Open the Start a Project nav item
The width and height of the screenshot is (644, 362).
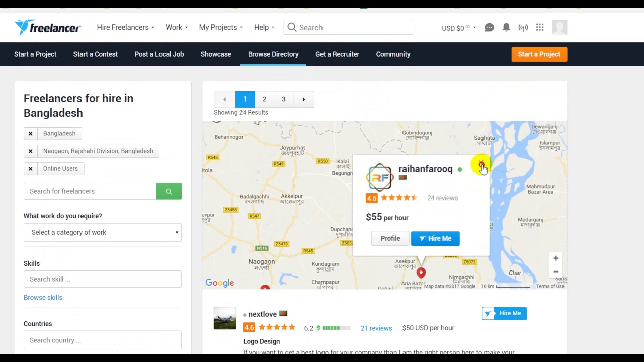(x=35, y=54)
